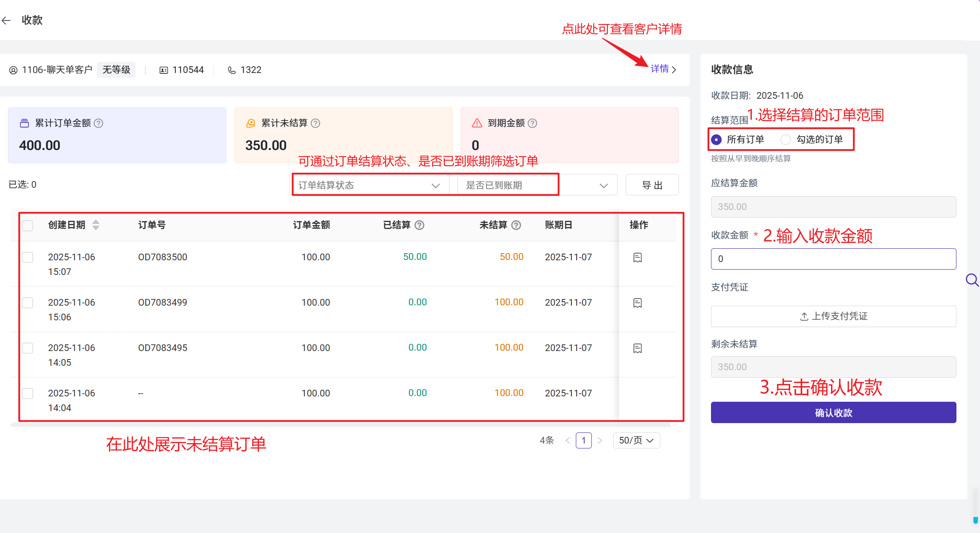This screenshot has width=980, height=533.
Task: Select the 所有订单 radio option
Action: point(716,140)
